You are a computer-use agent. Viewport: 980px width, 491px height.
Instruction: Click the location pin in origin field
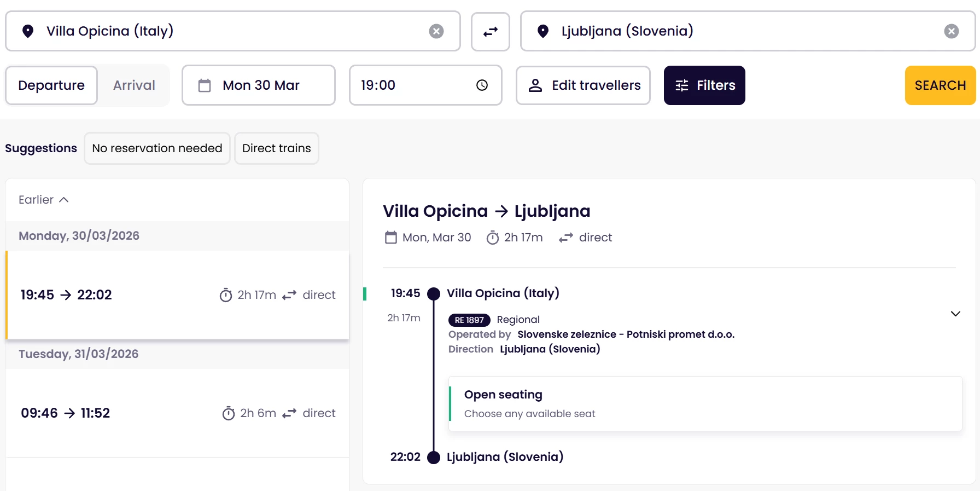point(28,31)
